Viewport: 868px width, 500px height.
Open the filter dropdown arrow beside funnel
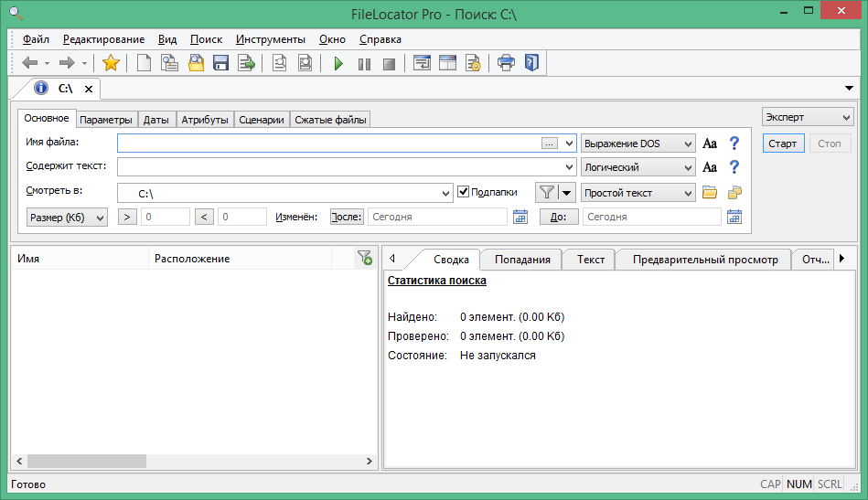coord(567,193)
